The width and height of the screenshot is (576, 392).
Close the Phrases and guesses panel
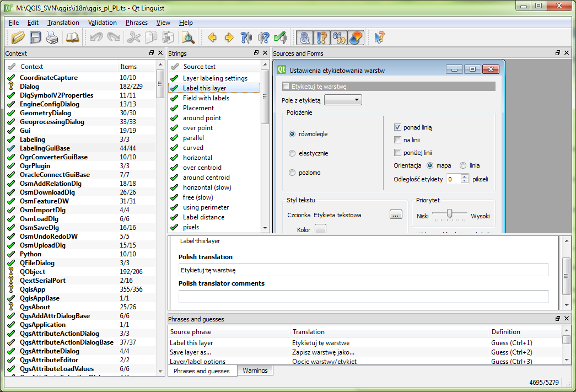click(567, 319)
